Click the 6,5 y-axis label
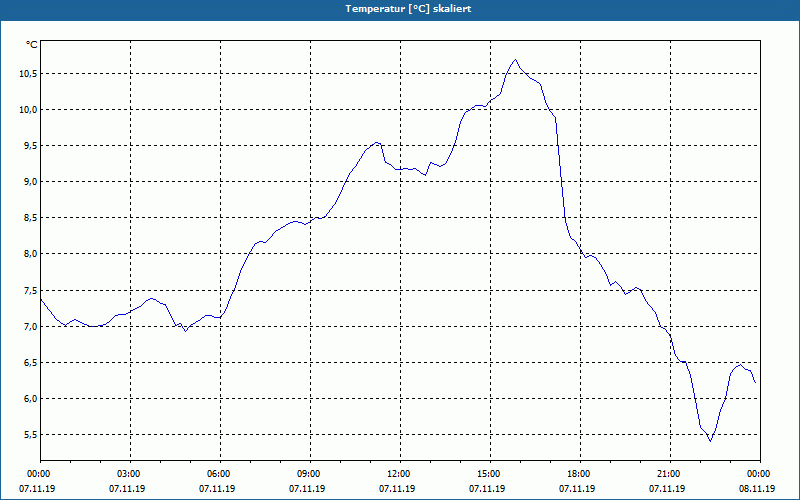Screen dimensions: 800x500 click(x=30, y=362)
